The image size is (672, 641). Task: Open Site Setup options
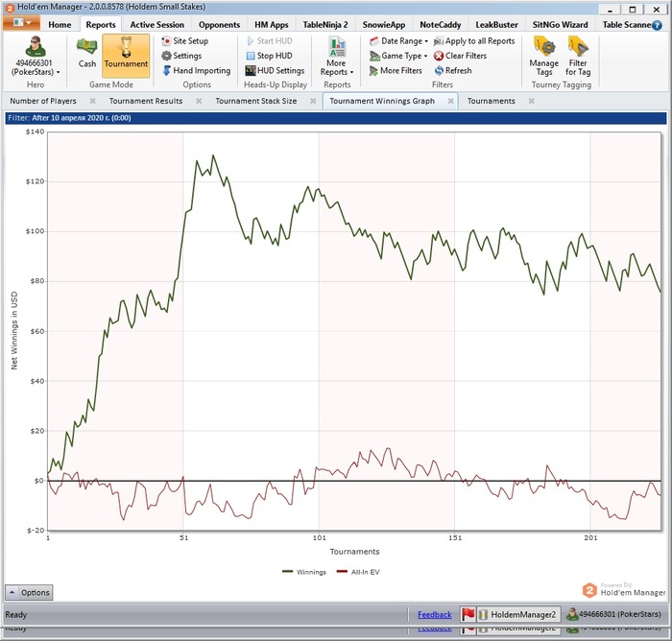pos(184,41)
